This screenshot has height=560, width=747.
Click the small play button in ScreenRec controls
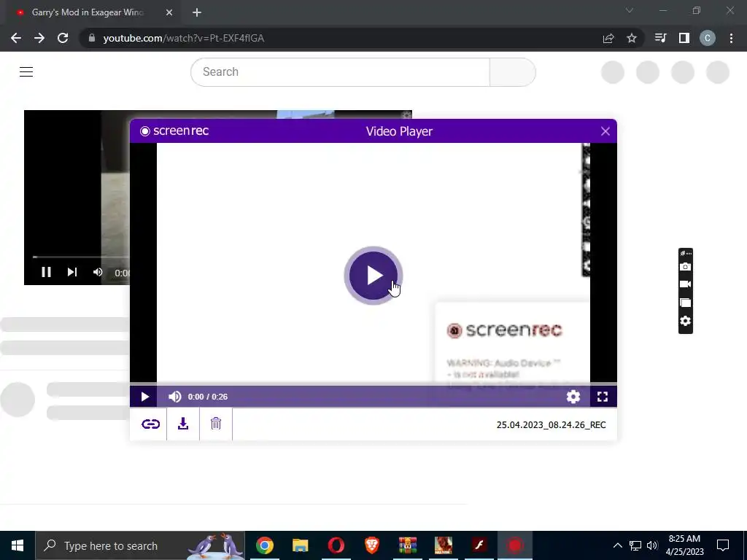tap(145, 397)
